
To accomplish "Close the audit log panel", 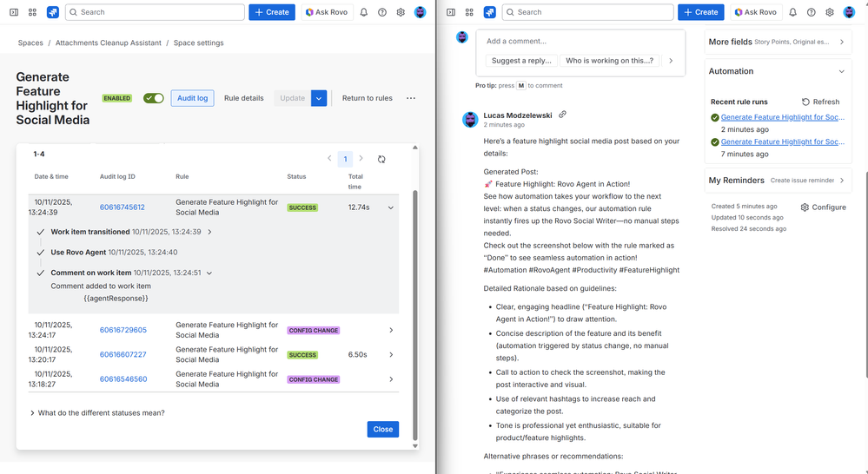I will pos(383,430).
